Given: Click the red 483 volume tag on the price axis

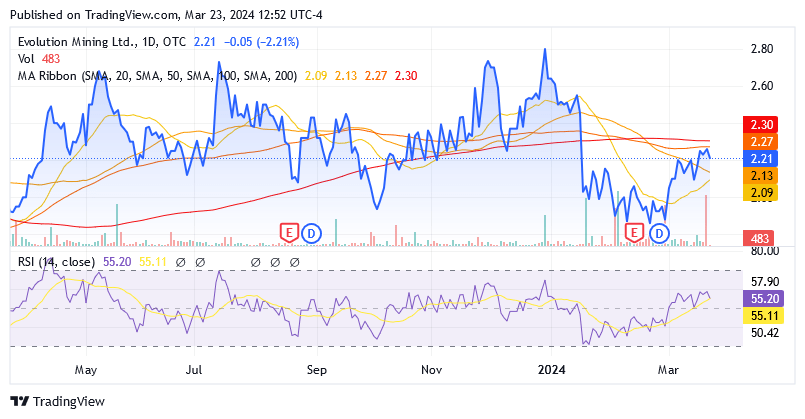Looking at the screenshot, I should tap(759, 238).
